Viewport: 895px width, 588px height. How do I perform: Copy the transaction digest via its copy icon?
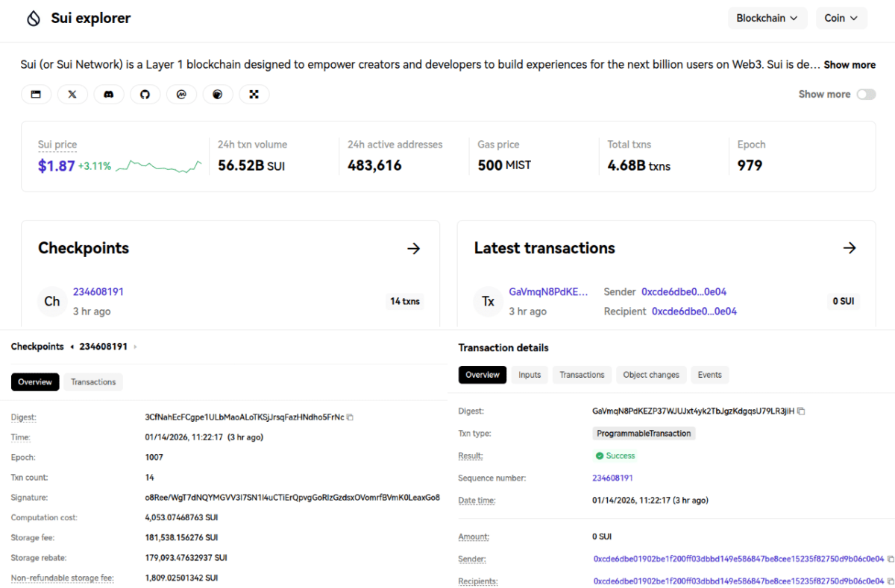coord(801,411)
